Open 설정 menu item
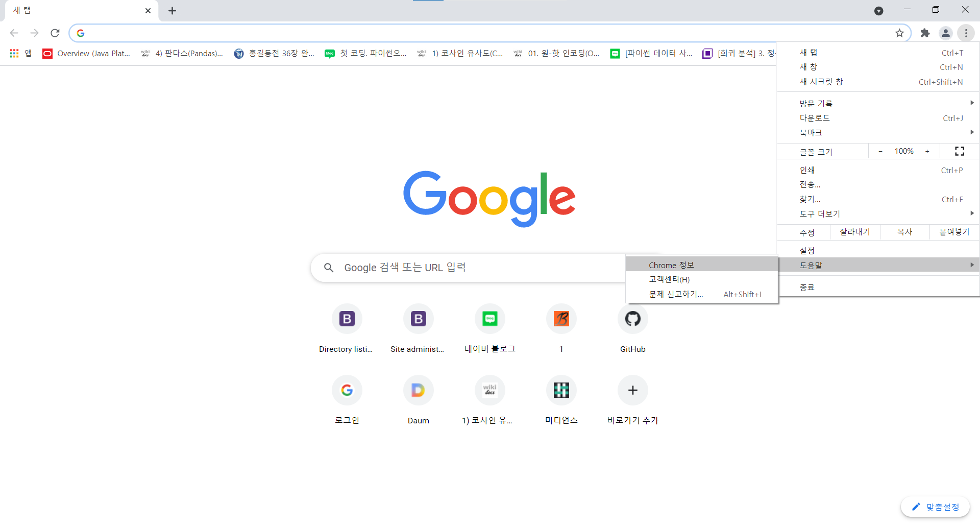This screenshot has width=980, height=526. click(x=878, y=250)
